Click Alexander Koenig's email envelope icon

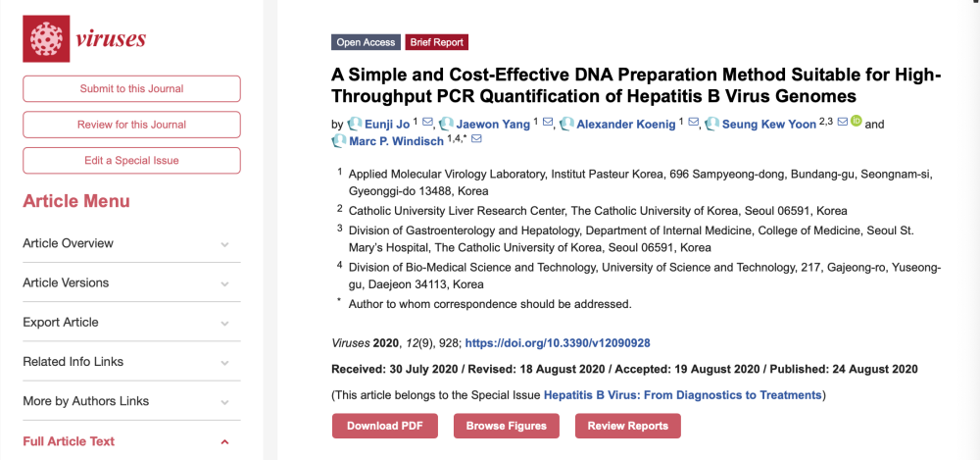[x=693, y=124]
